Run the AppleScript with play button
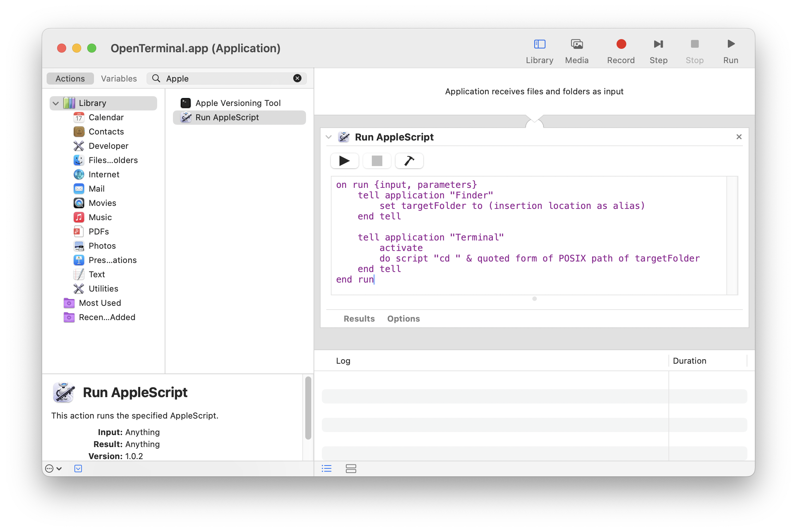Image resolution: width=797 pixels, height=532 pixels. point(344,161)
